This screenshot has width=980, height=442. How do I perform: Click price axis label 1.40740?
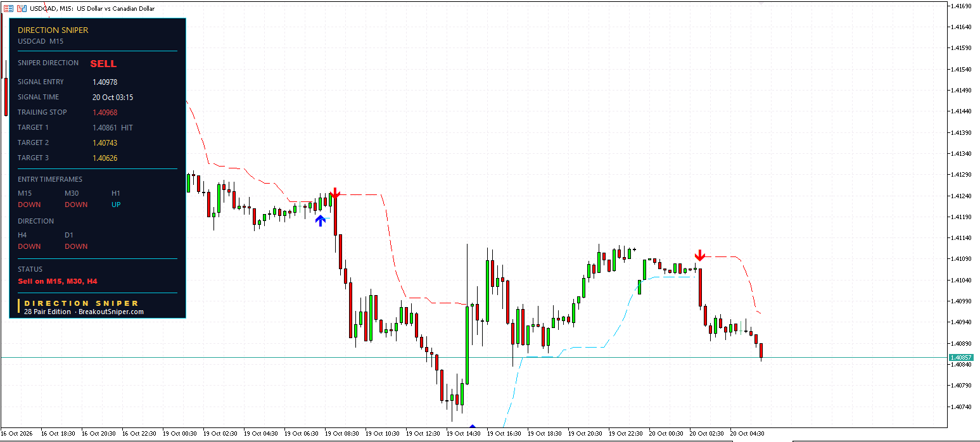click(961, 407)
